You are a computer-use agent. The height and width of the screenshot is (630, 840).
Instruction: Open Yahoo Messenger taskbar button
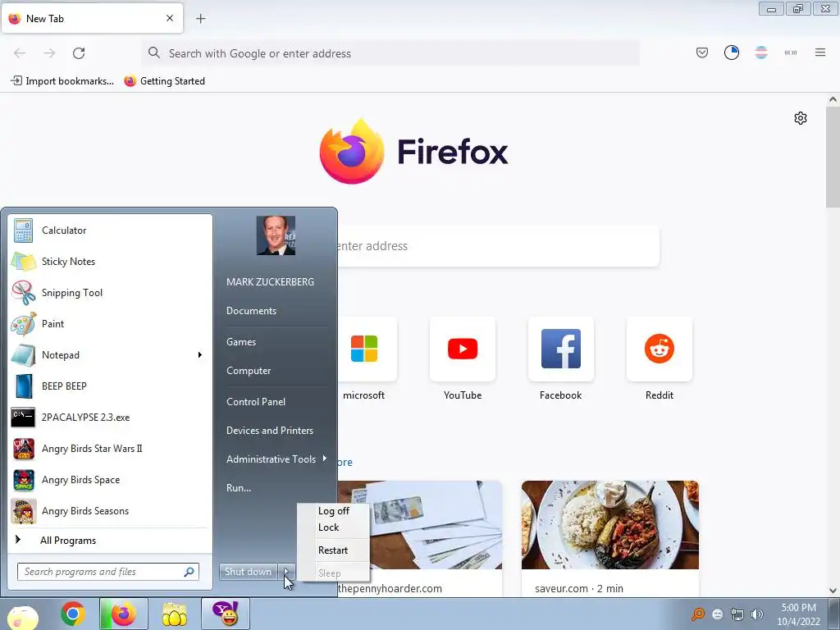pos(226,614)
